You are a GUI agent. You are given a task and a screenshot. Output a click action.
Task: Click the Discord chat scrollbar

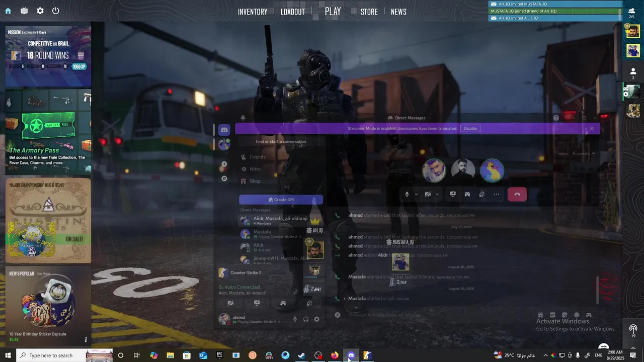[x=597, y=290]
